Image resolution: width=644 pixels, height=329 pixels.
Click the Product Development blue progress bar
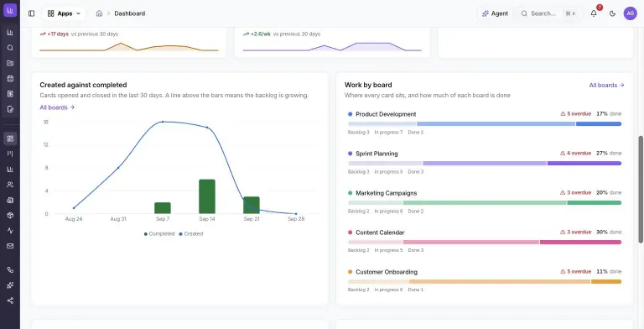tap(485, 123)
